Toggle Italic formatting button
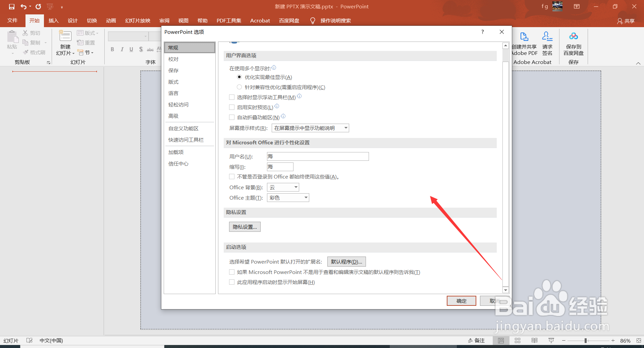 tap(122, 50)
